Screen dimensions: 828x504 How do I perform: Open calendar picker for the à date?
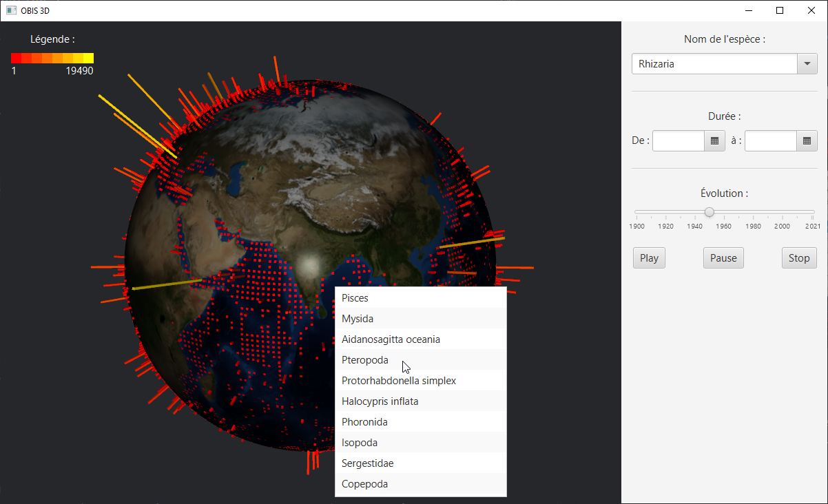pos(807,140)
